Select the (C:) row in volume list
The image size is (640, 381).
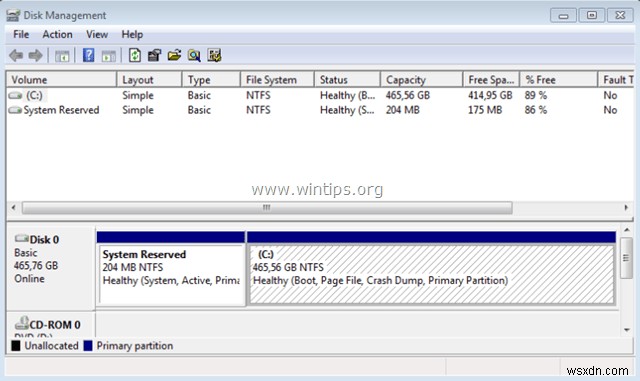pos(320,96)
